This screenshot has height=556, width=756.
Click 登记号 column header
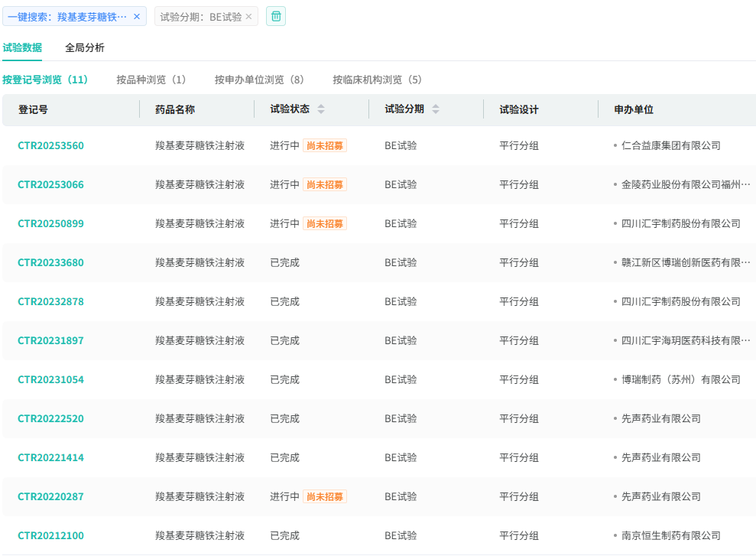pos(34,109)
